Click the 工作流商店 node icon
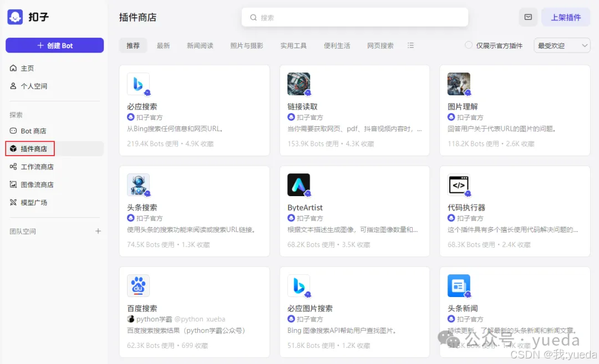The width and height of the screenshot is (599, 364). click(x=13, y=166)
